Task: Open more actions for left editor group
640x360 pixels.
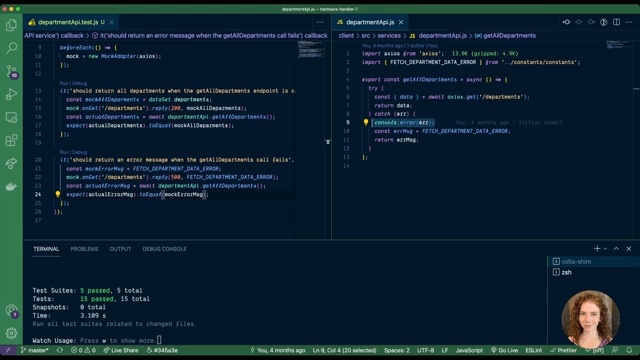Action: tap(320, 22)
